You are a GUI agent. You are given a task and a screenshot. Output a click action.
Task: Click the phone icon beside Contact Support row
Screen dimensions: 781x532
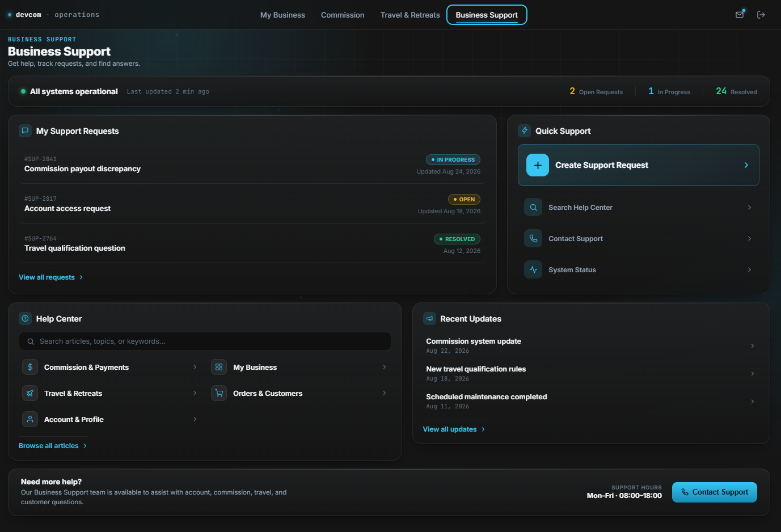click(x=533, y=239)
